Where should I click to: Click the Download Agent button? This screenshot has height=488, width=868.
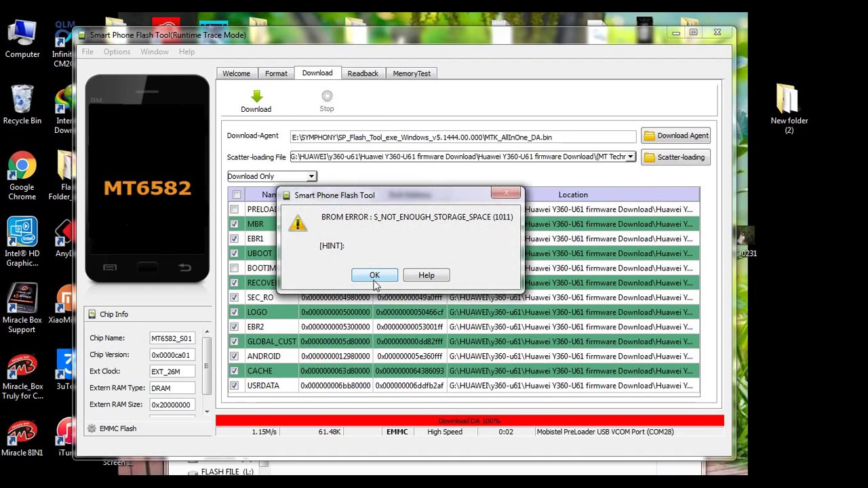click(x=675, y=136)
